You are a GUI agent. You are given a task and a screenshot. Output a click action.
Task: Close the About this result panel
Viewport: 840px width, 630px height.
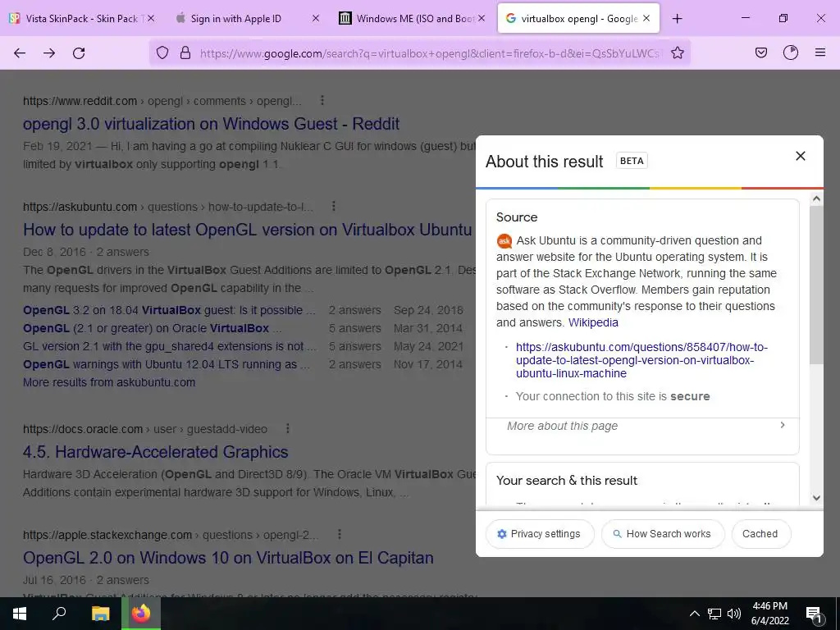(x=801, y=156)
